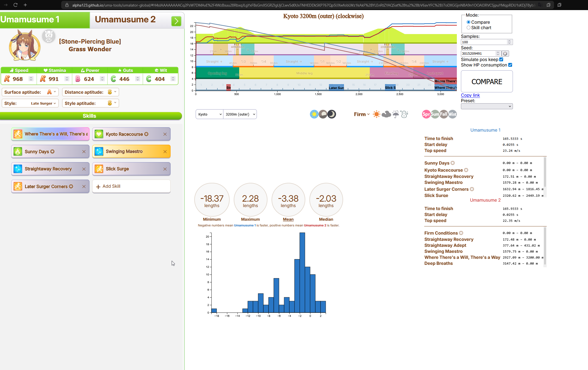Remove the Slick Surge skill
This screenshot has height=370, width=588.
click(x=165, y=169)
